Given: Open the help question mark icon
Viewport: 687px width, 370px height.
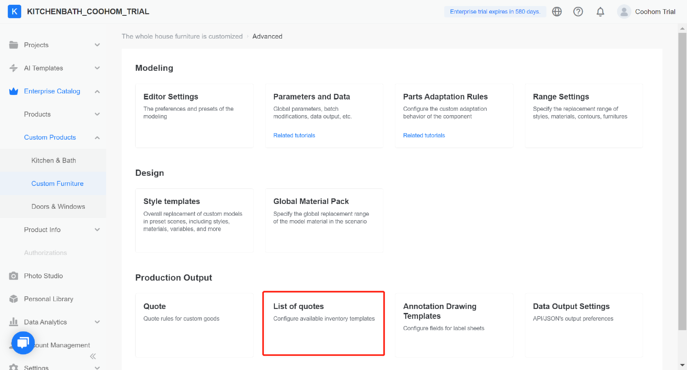Looking at the screenshot, I should (578, 12).
